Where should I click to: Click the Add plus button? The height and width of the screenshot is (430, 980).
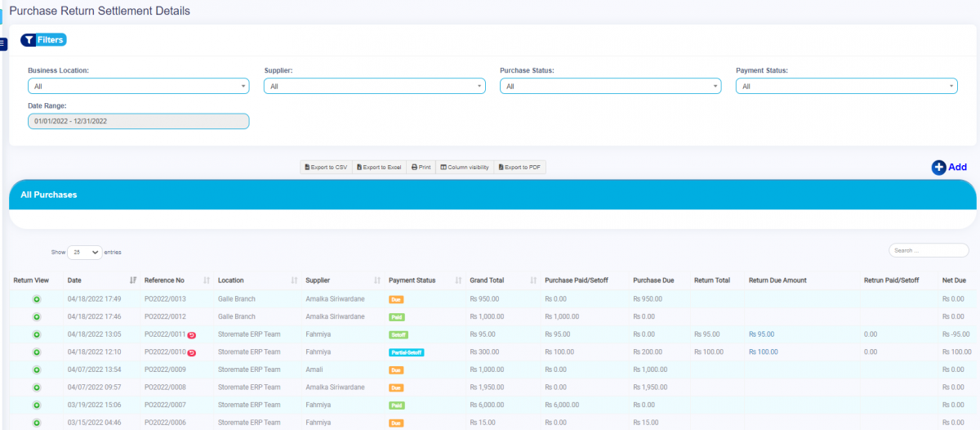949,167
